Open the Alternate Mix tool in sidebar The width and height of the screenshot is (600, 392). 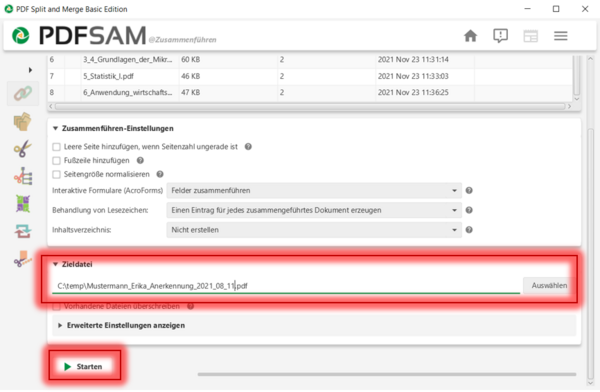click(x=23, y=122)
